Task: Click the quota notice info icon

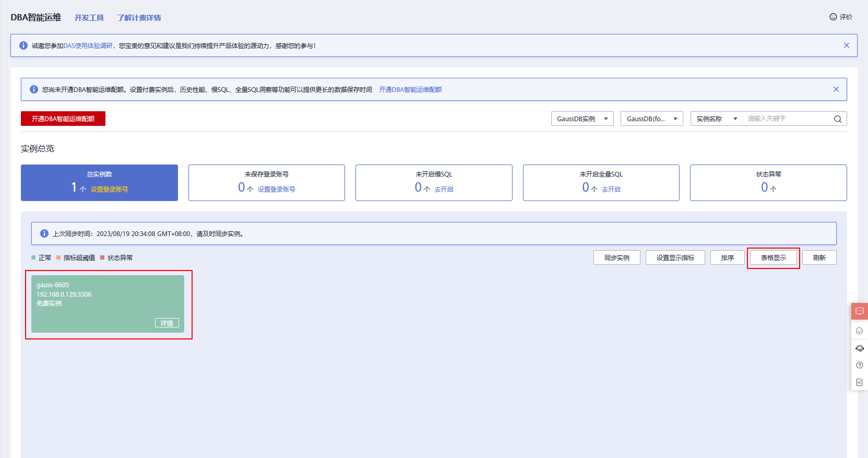Action: [x=34, y=89]
